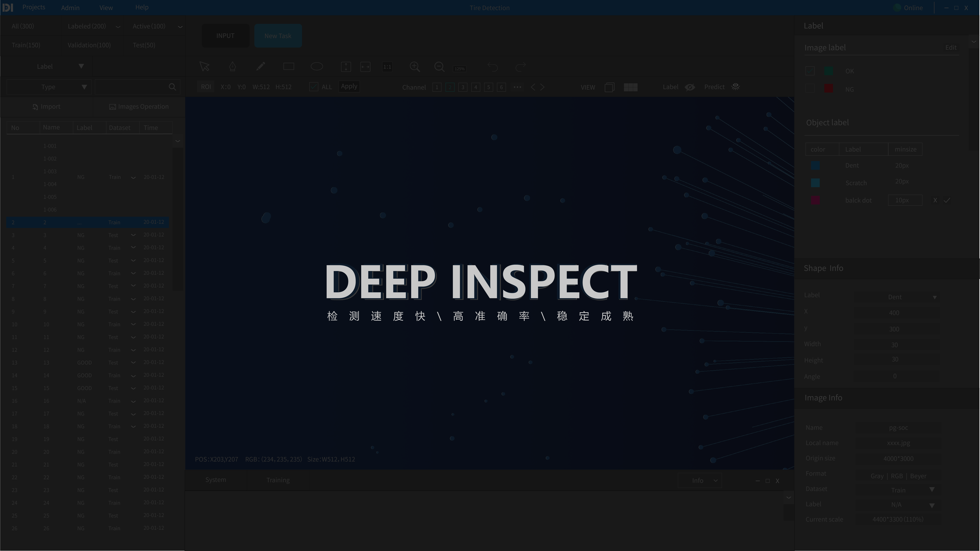The width and height of the screenshot is (980, 551).
Task: Click the zoom out magnifier
Action: (x=439, y=67)
